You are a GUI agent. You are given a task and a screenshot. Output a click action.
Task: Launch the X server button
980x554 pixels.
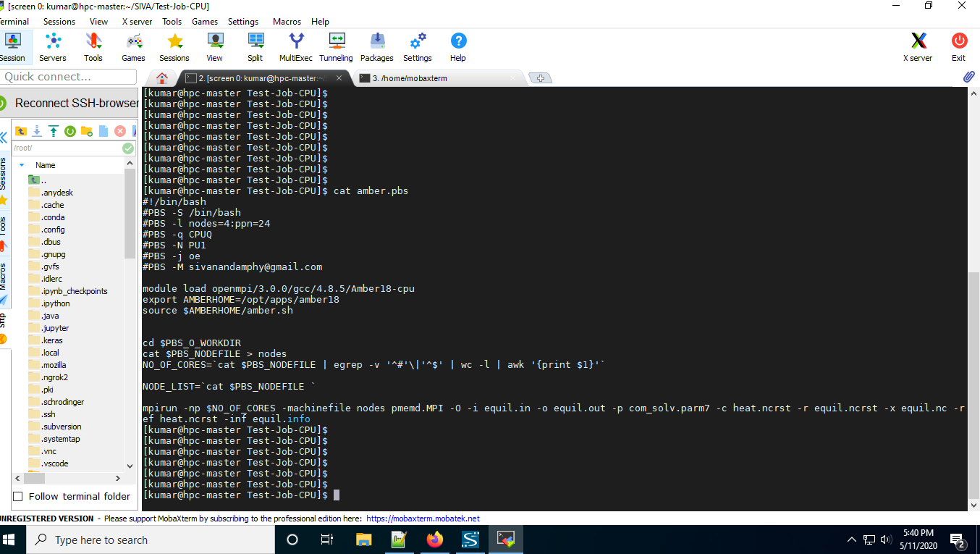pyautogui.click(x=918, y=46)
